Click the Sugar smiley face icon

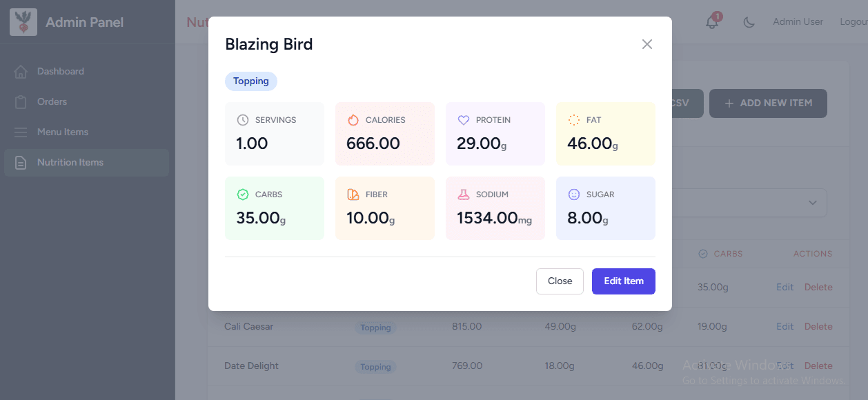point(574,194)
